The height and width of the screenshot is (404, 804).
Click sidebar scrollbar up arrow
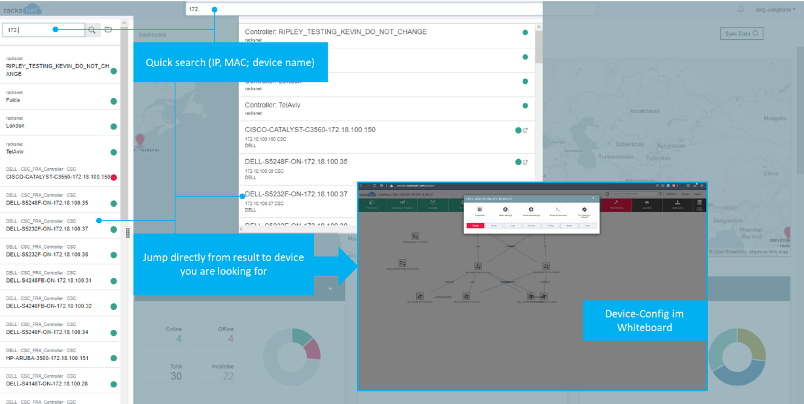click(x=124, y=23)
